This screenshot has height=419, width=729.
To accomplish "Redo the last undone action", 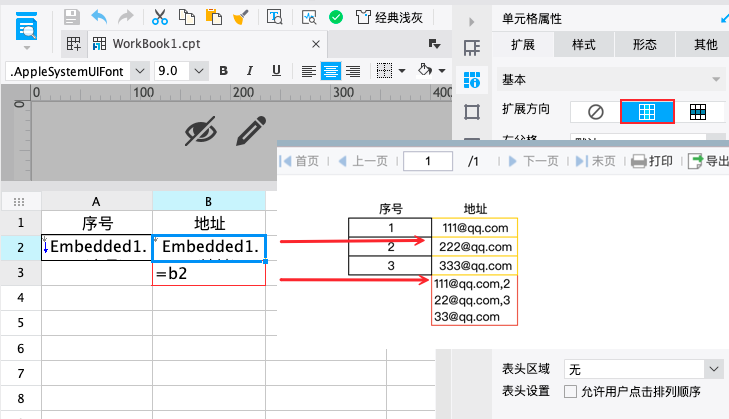I will coord(126,17).
